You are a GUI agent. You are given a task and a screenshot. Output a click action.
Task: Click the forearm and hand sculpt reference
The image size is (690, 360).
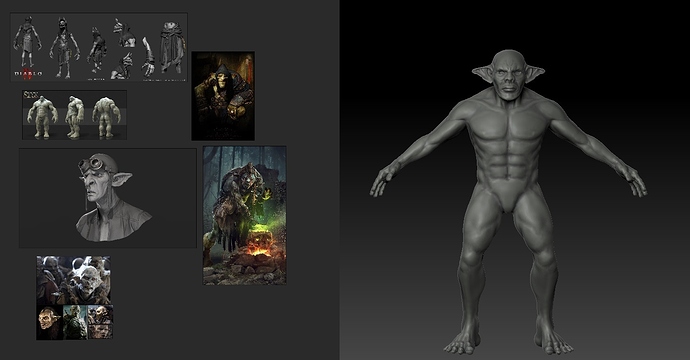click(148, 57)
